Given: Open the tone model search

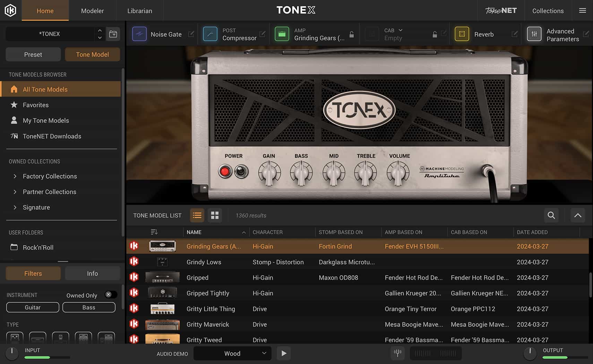Looking at the screenshot, I should (551, 215).
